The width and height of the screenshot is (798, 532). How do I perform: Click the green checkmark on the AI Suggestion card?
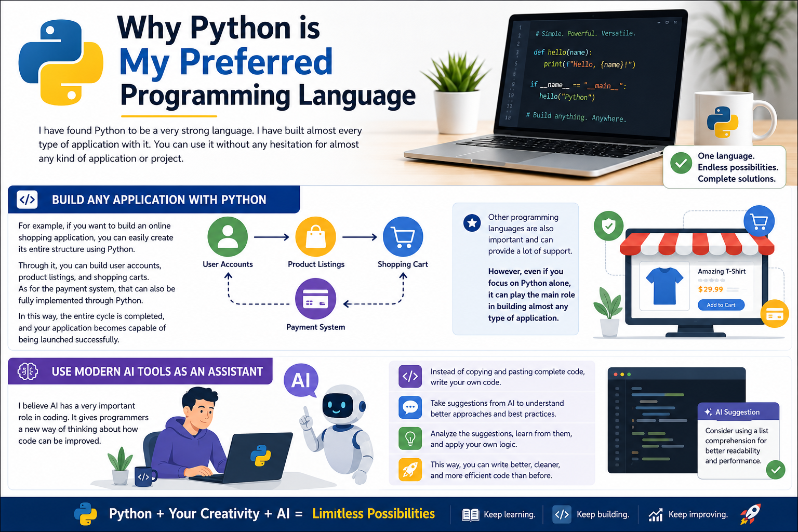(776, 470)
